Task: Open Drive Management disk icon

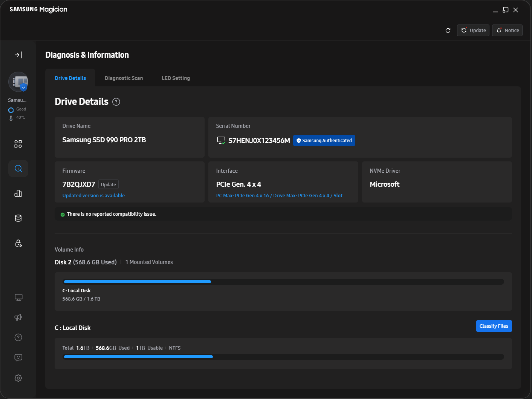Action: (18, 218)
